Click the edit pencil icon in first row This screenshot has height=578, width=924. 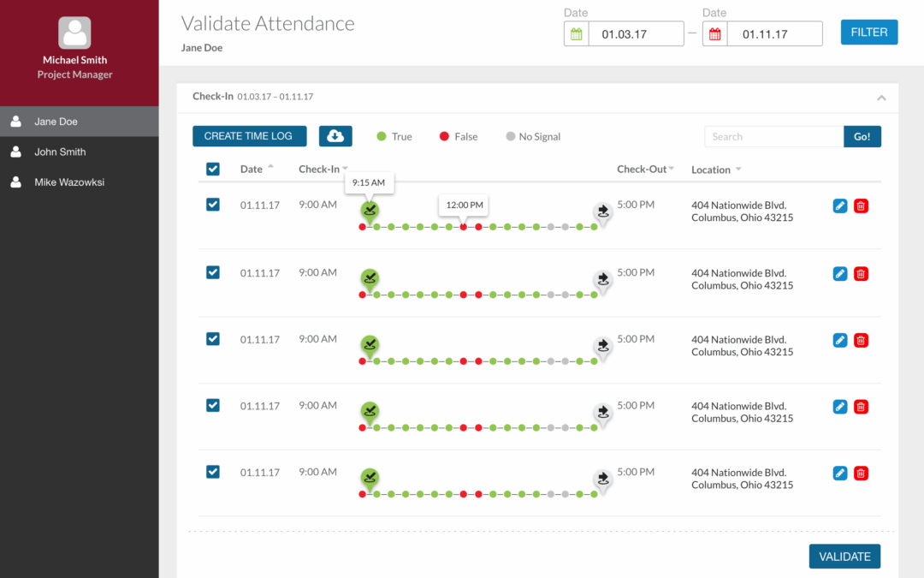tap(840, 206)
